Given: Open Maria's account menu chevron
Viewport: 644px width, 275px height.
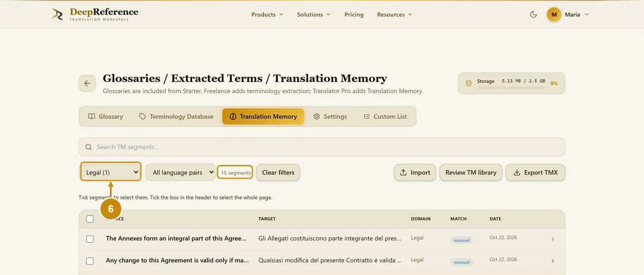Looking at the screenshot, I should tap(586, 14).
